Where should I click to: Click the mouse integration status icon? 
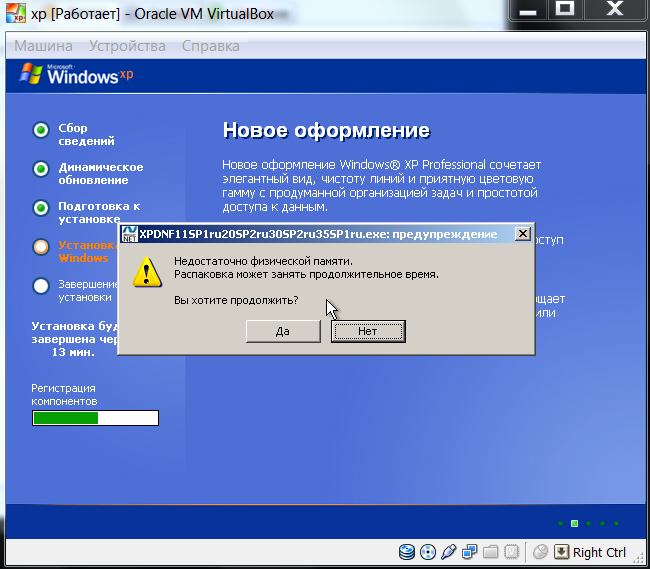coord(540,552)
